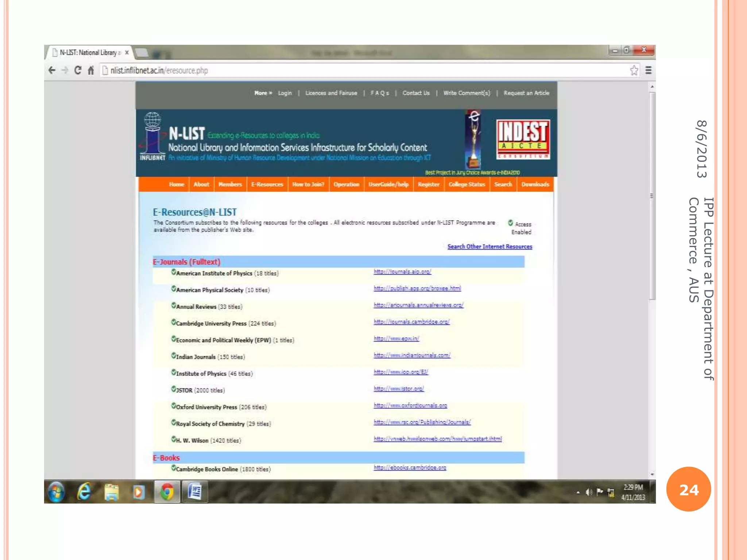The height and width of the screenshot is (560, 747).
Task: Click the browser home icon
Action: click(x=91, y=70)
